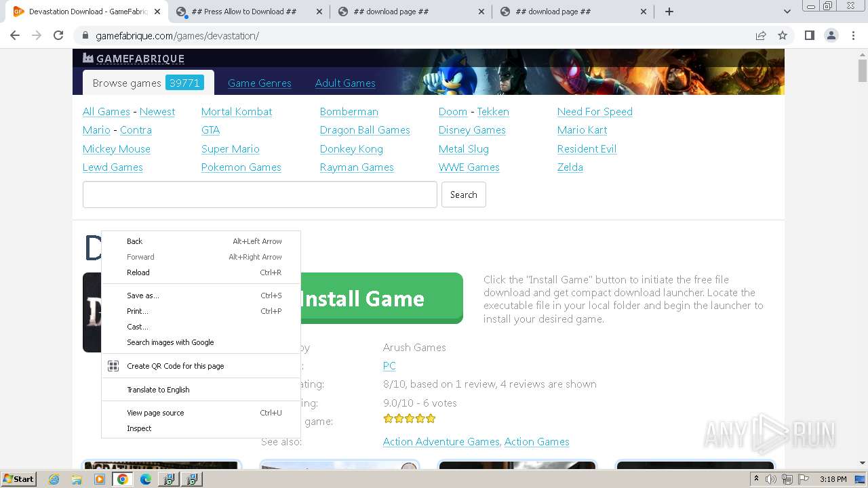Click the 3:18 PM taskbar clock
The height and width of the screenshot is (488, 868).
pyautogui.click(x=833, y=479)
